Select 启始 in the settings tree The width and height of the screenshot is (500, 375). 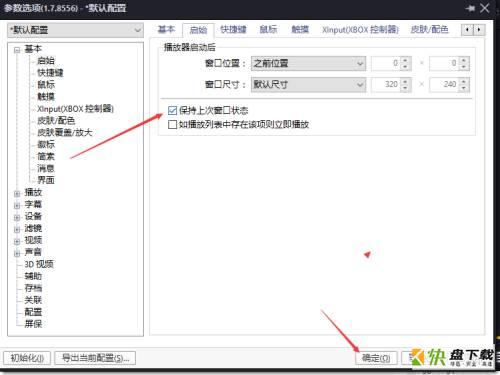[46, 61]
